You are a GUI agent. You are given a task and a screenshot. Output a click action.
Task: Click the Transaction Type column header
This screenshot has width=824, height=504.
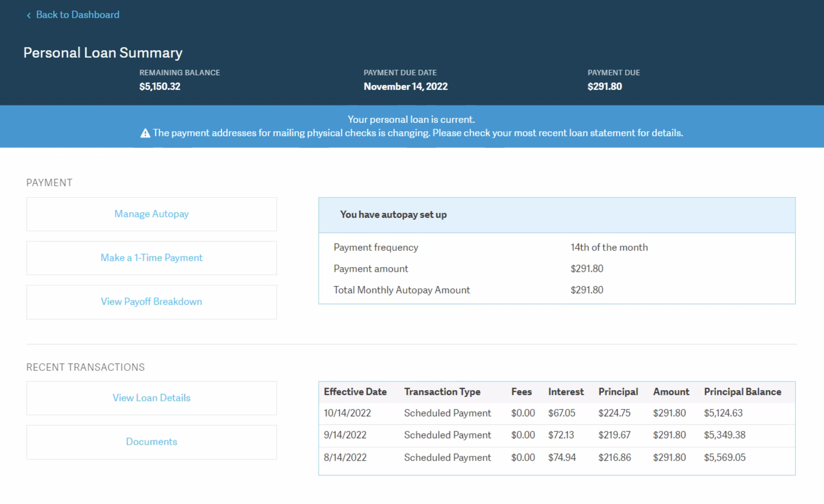pyautogui.click(x=442, y=392)
